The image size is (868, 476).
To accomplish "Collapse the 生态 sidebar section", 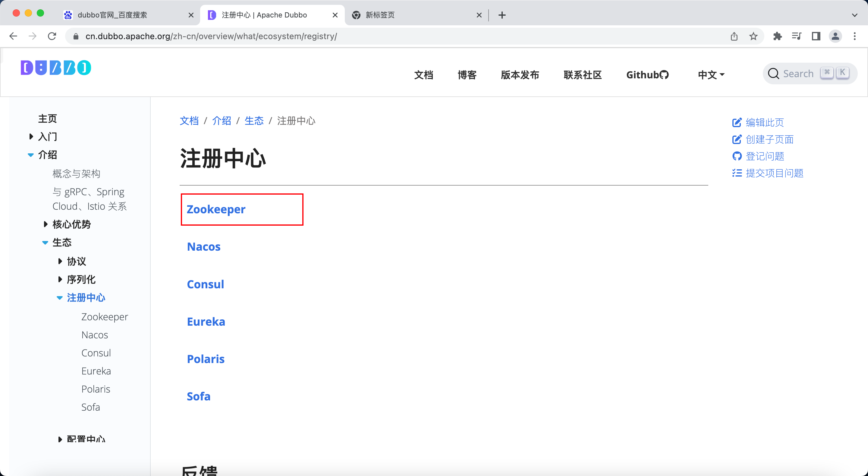I will point(45,243).
